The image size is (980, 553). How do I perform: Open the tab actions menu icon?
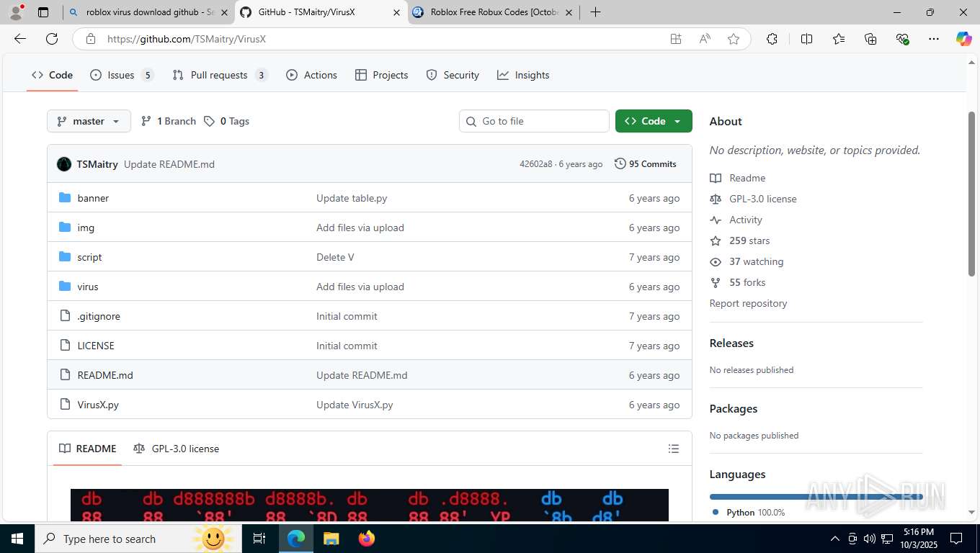43,12
